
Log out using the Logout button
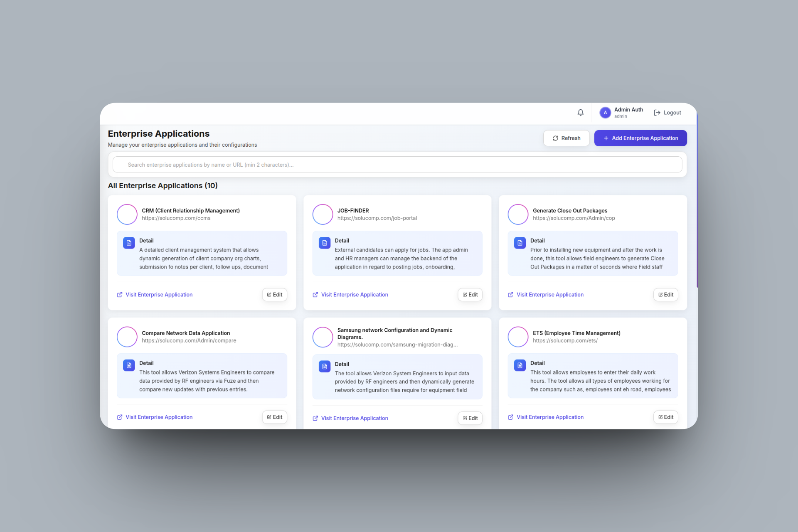point(667,113)
